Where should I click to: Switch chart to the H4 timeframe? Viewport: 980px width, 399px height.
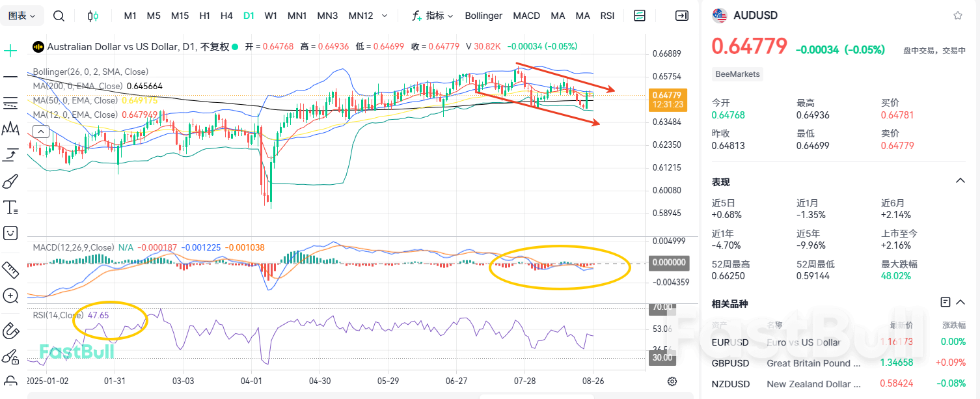click(x=226, y=15)
